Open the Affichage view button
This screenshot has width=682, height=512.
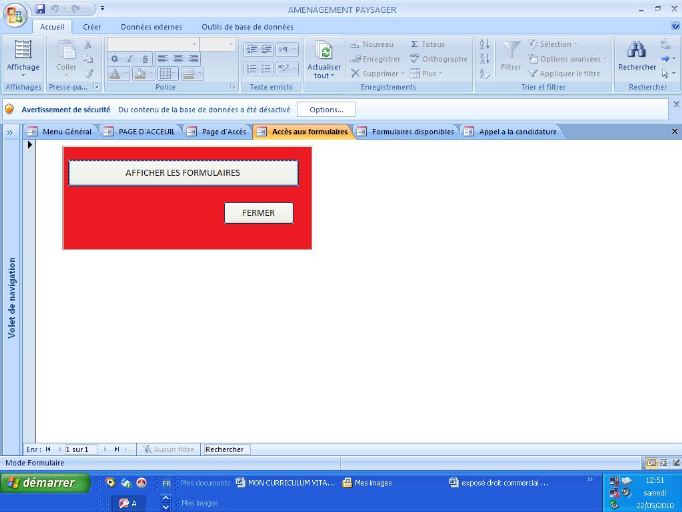coord(23,58)
